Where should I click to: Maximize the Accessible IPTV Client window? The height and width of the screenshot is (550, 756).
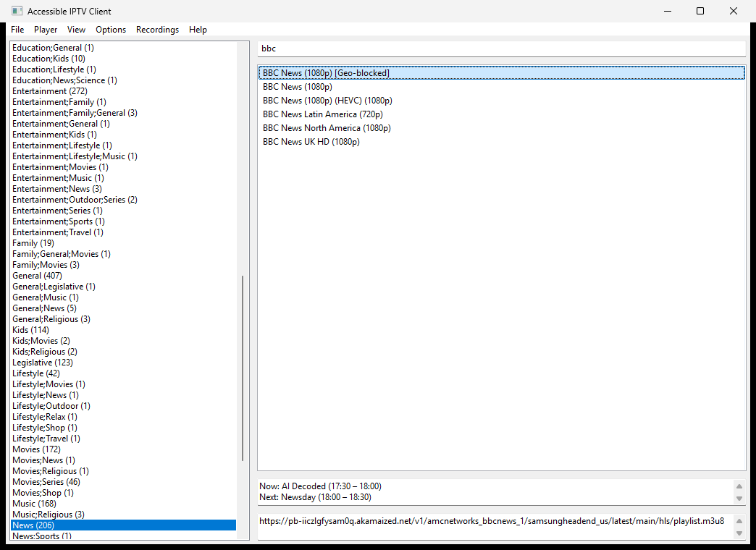[x=700, y=11]
